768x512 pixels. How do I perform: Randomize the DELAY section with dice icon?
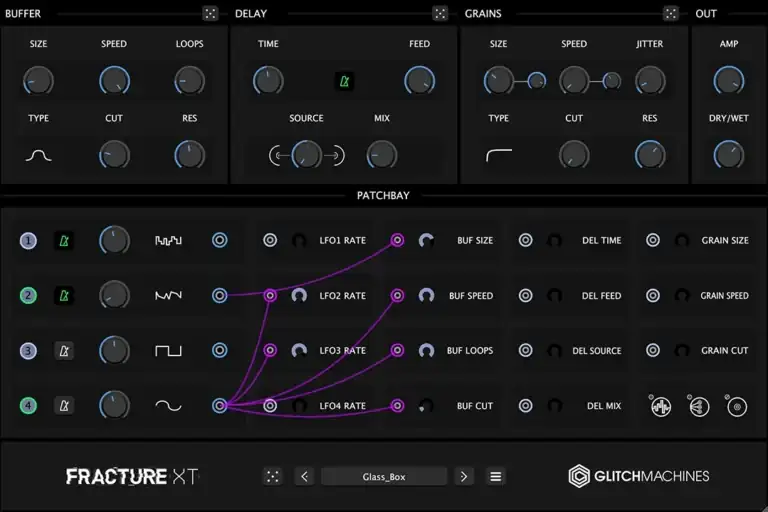pos(440,13)
